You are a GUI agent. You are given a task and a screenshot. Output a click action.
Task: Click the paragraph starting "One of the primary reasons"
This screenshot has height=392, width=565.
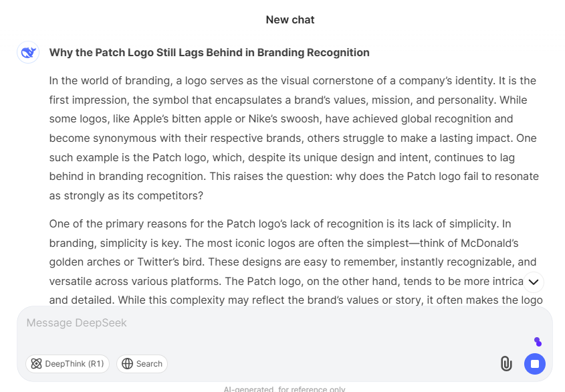coord(293,262)
